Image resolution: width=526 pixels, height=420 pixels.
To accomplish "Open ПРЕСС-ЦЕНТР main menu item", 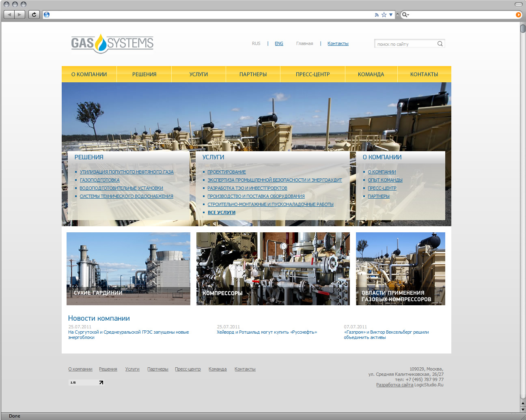I will pos(313,74).
